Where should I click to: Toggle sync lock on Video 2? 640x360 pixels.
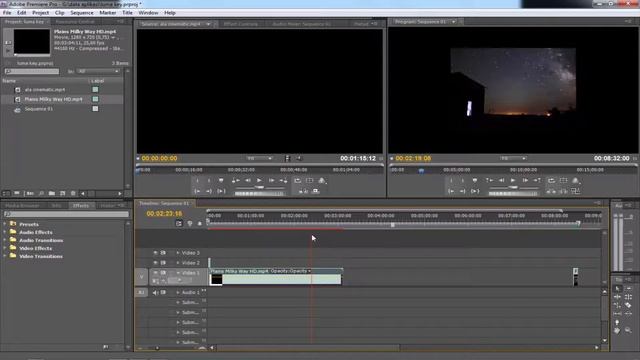[x=163, y=263]
